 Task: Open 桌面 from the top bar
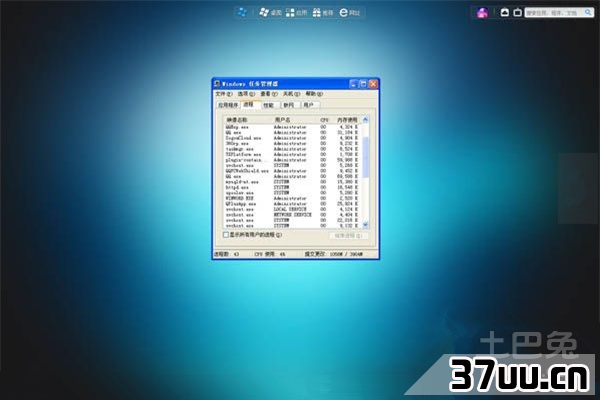pyautogui.click(x=270, y=13)
